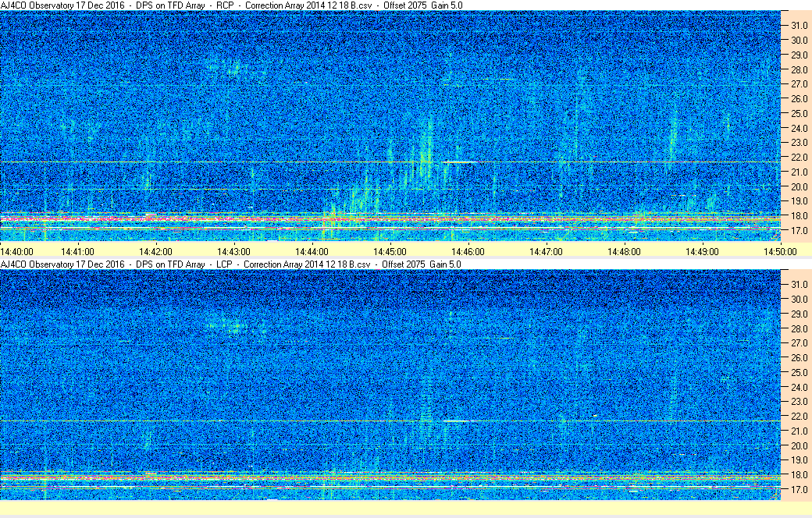Viewport: 812px width, 518px height.
Task: Select the LCP word in the lower header
Action: pyautogui.click(x=224, y=264)
